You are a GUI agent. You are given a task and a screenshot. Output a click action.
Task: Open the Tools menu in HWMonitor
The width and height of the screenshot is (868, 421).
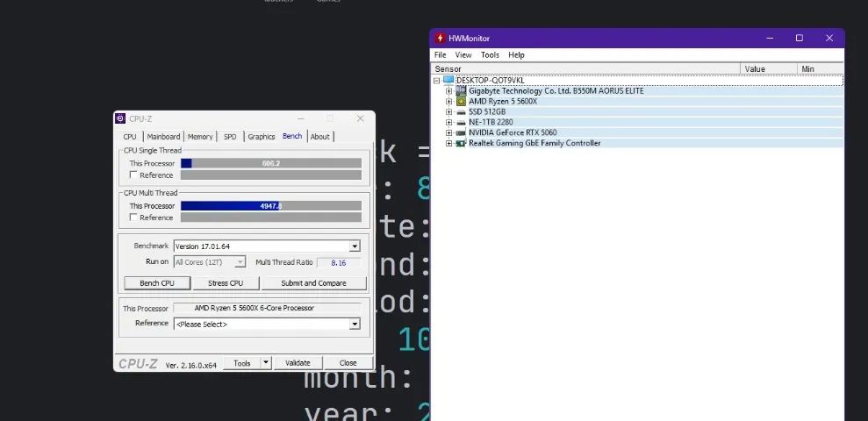tap(490, 54)
